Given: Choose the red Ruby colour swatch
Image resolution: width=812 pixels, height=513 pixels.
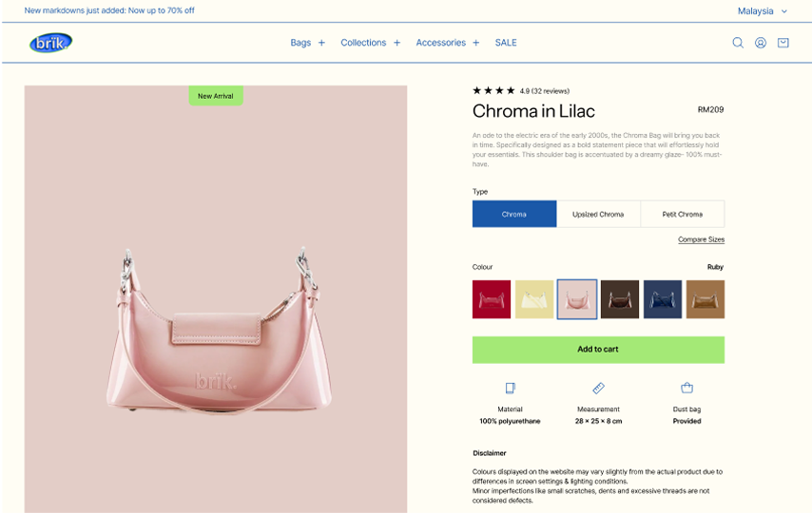Looking at the screenshot, I should [x=492, y=299].
